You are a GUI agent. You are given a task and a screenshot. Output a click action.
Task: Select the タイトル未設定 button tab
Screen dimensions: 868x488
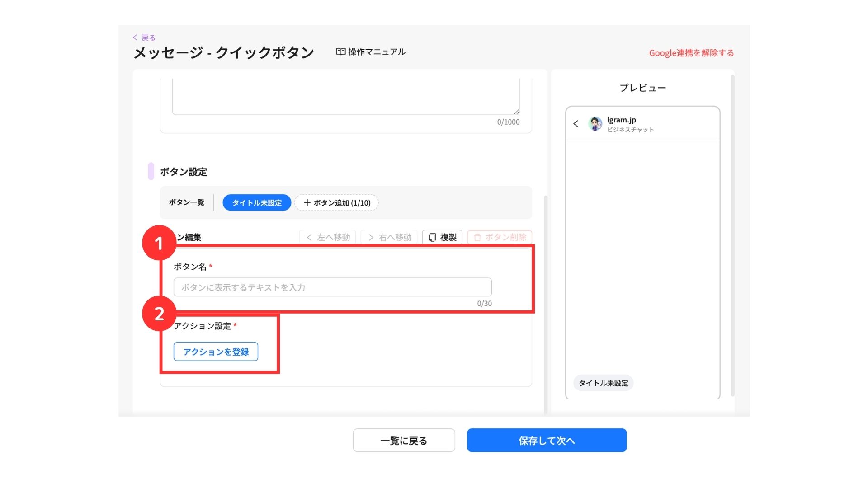[257, 203]
